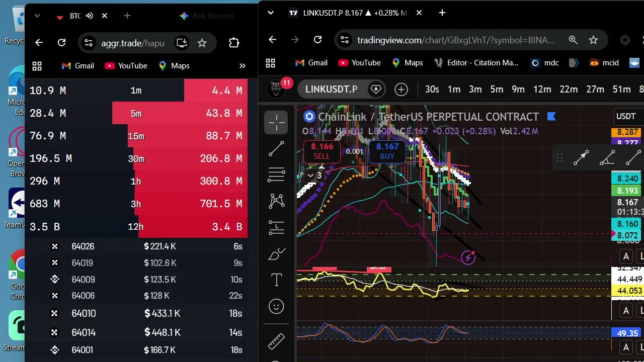Viewport: 644px width, 362px height.
Task: Open new tab in aggr.trade window
Action: pos(127,16)
